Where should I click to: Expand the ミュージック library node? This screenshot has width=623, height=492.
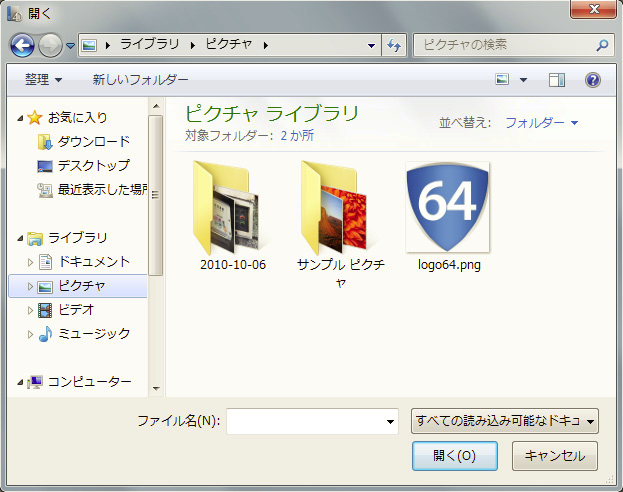[x=30, y=334]
